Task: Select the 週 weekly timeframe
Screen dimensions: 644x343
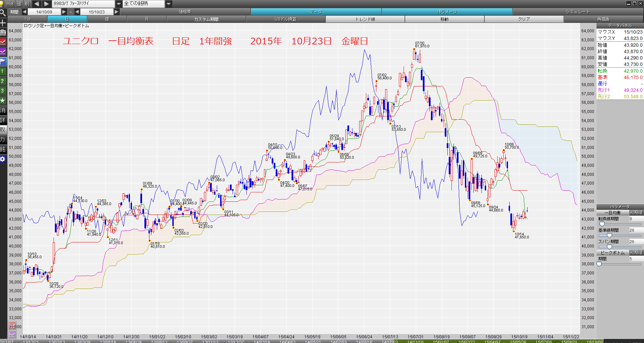Action: [107, 19]
